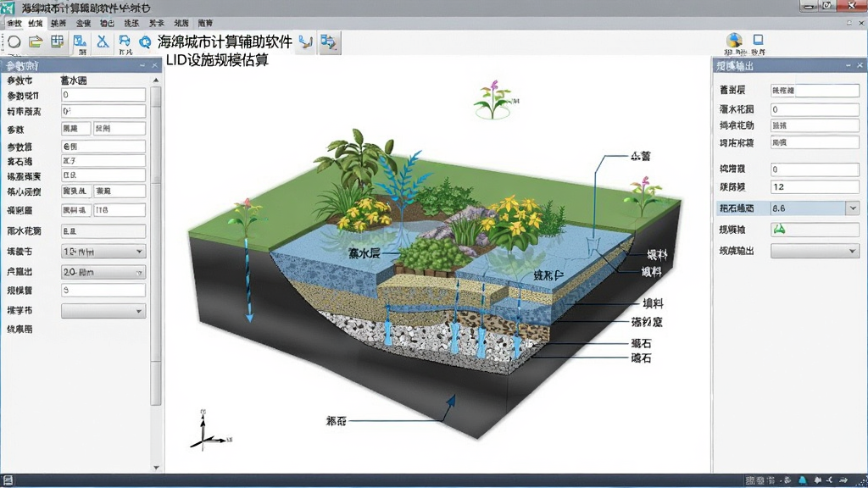Click the application logo in the title bar
Screen dimensions: 868x488
pos(7,8)
